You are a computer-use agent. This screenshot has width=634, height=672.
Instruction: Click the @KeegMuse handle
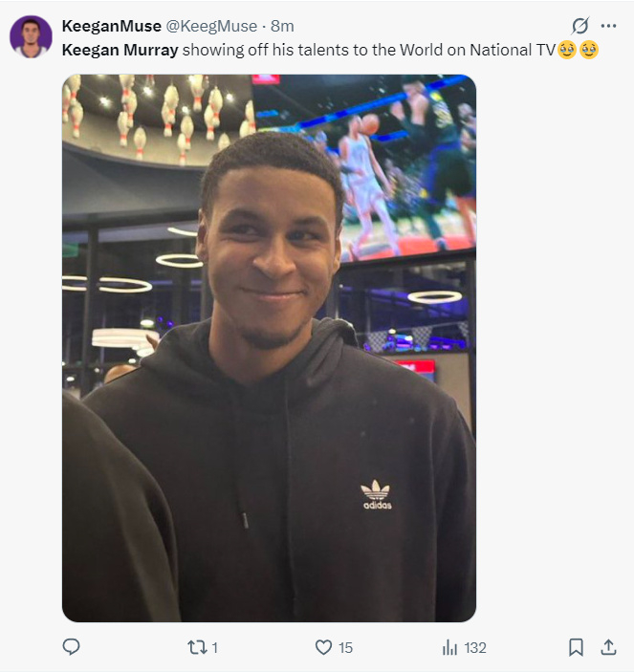[211, 26]
